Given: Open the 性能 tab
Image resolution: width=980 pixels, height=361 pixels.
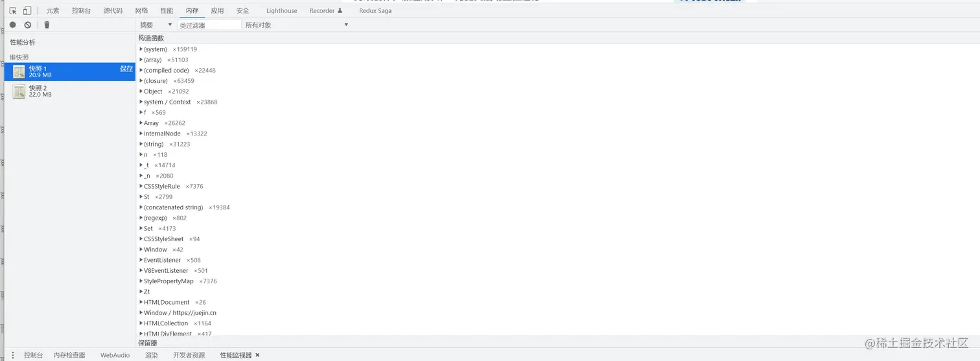Looking at the screenshot, I should pyautogui.click(x=167, y=10).
